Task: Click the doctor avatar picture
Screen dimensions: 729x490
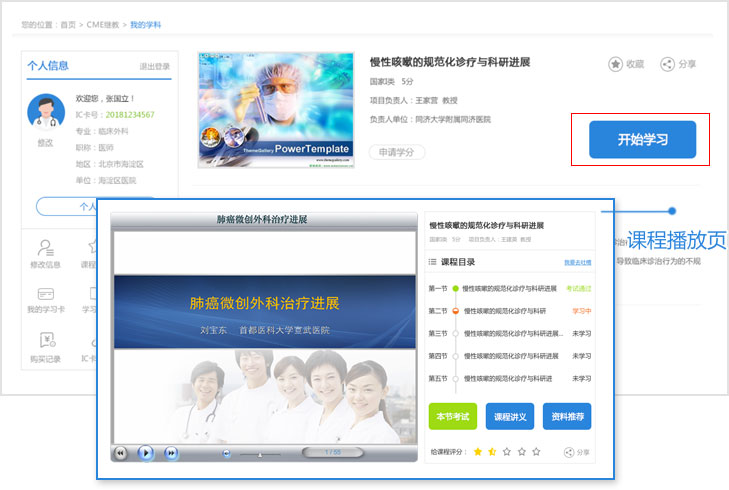Action: click(x=46, y=112)
